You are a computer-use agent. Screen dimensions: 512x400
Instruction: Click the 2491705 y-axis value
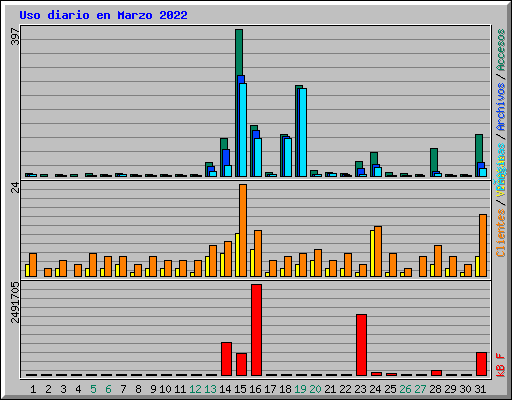click(15, 303)
